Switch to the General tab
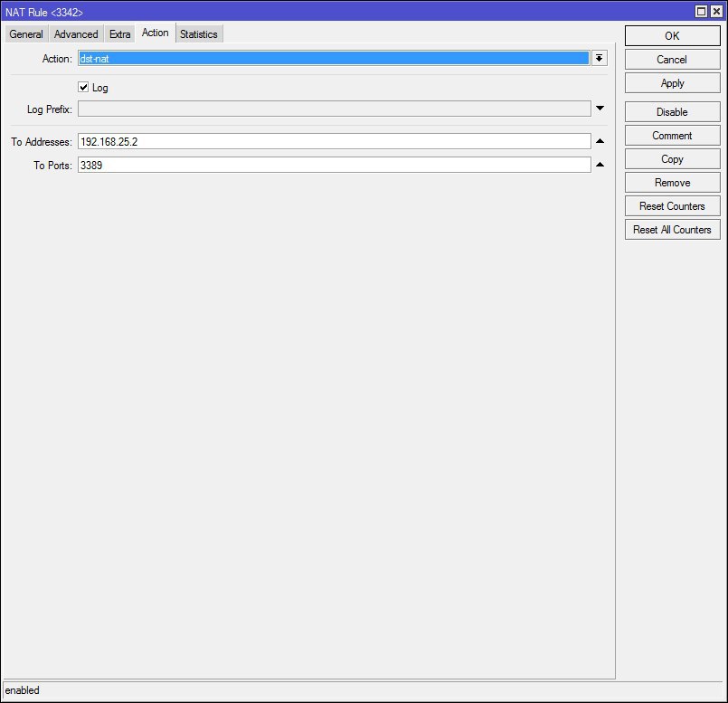Screen dimensions: 728x703 pyautogui.click(x=26, y=34)
